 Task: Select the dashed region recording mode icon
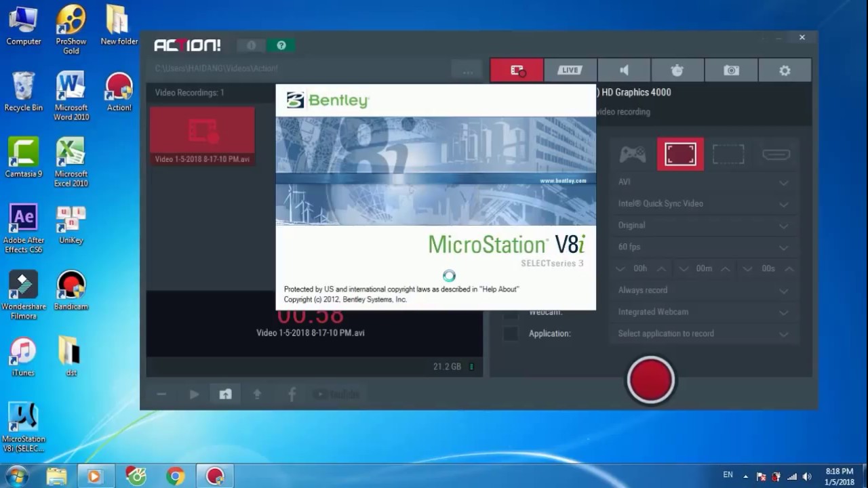(728, 154)
